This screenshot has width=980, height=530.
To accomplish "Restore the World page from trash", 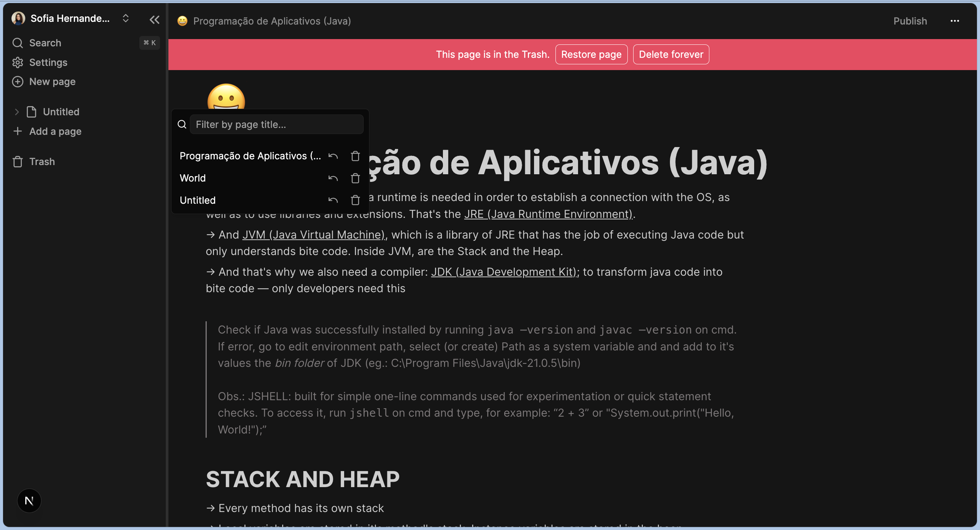I will [x=333, y=178].
